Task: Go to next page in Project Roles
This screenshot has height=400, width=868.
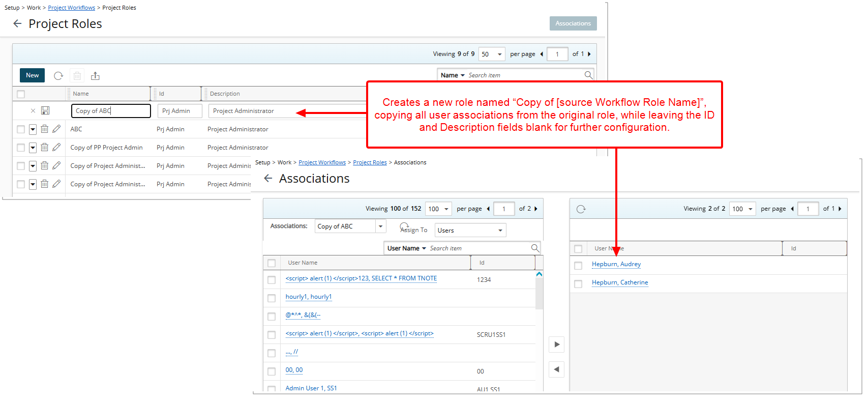Action: click(589, 54)
